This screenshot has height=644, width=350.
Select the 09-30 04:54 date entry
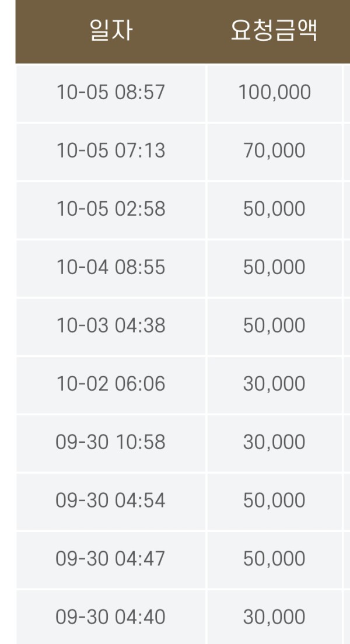[x=111, y=501]
